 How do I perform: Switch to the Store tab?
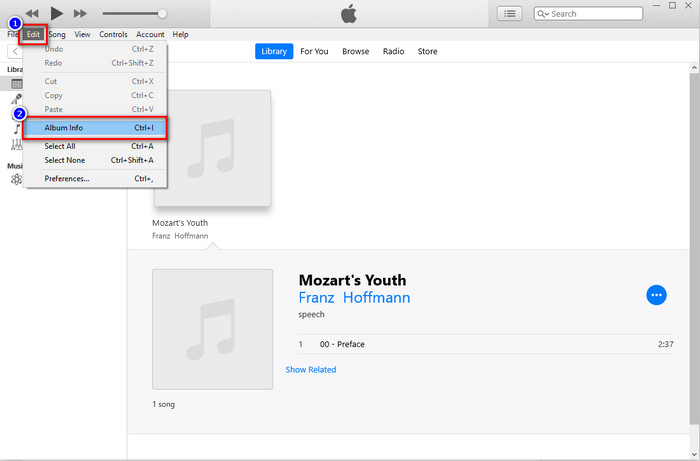pos(427,51)
